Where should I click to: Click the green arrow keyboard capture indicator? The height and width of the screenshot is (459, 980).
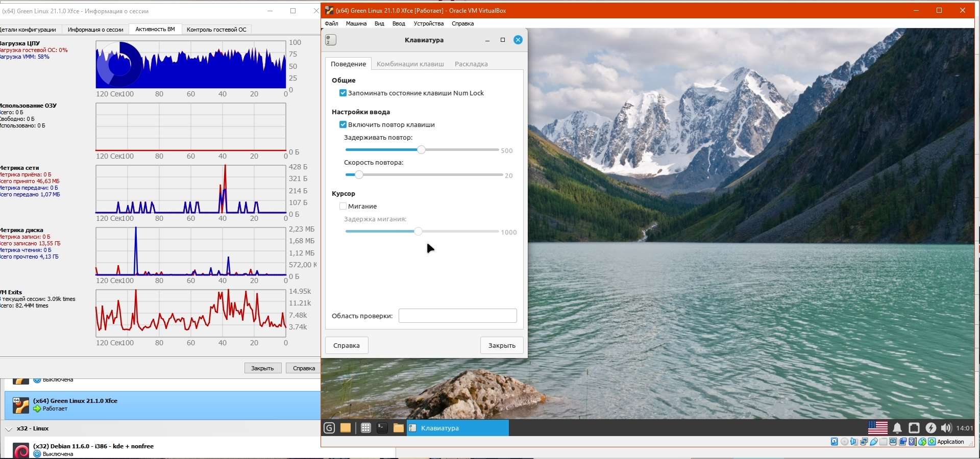pyautogui.click(x=932, y=442)
